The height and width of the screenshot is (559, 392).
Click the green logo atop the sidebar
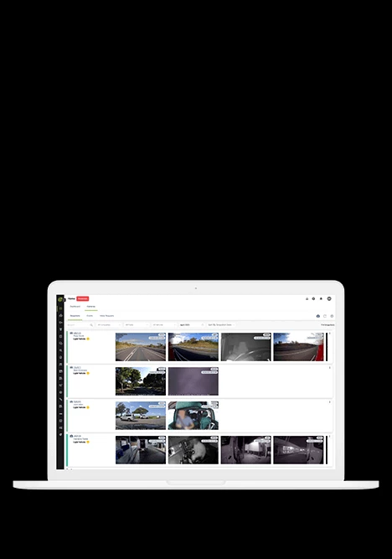[60, 299]
